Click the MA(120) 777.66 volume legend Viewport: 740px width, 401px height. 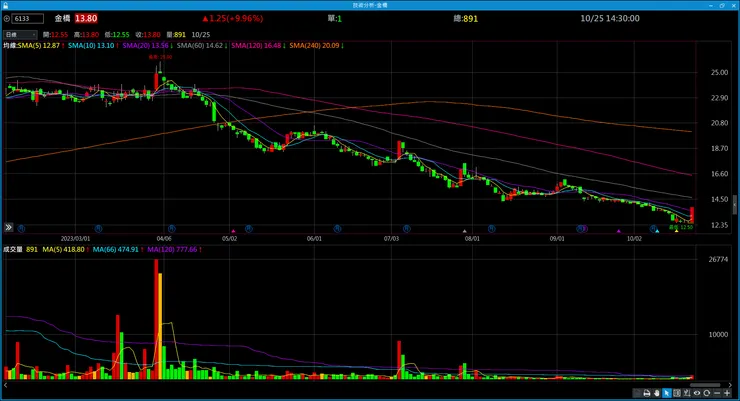point(172,250)
